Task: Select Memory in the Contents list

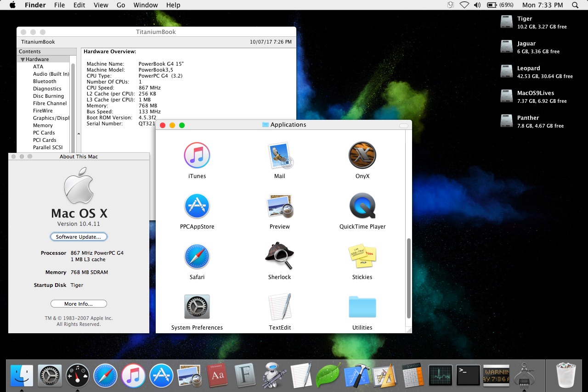Action: 43,126
